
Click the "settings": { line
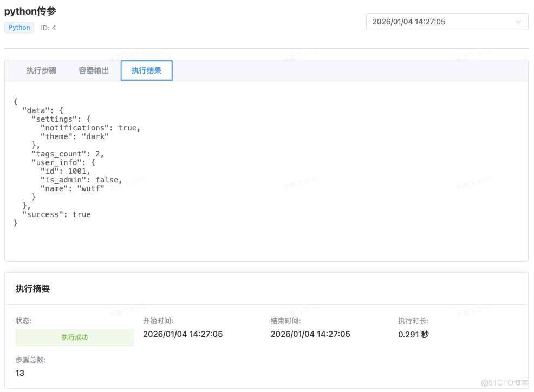tap(61, 119)
